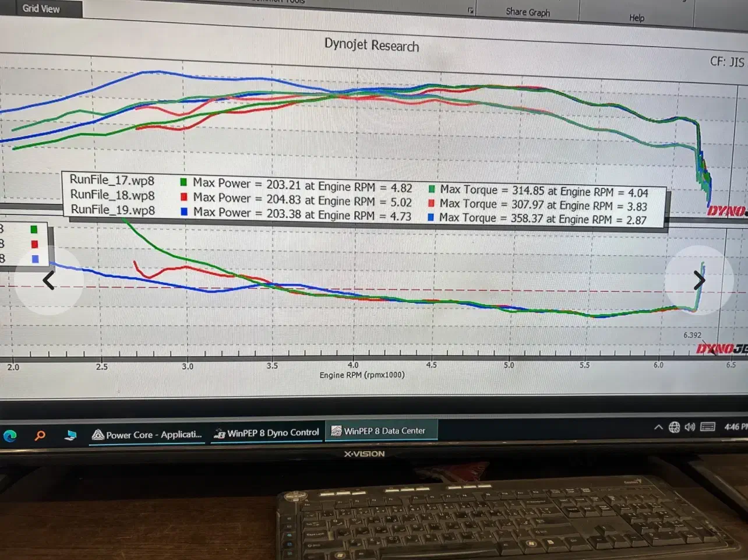Click the 4.0 tick label on RPM axis
This screenshot has width=748, height=560.
coord(353,365)
